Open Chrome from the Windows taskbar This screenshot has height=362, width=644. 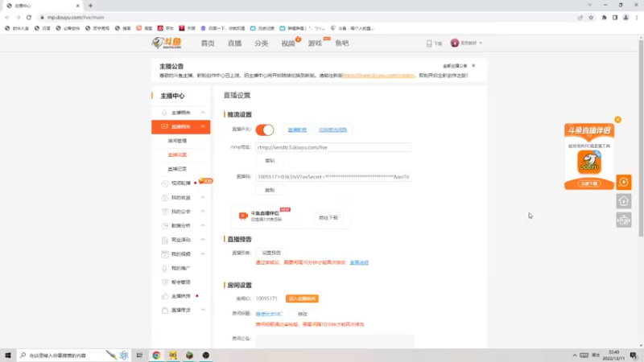tap(156, 356)
